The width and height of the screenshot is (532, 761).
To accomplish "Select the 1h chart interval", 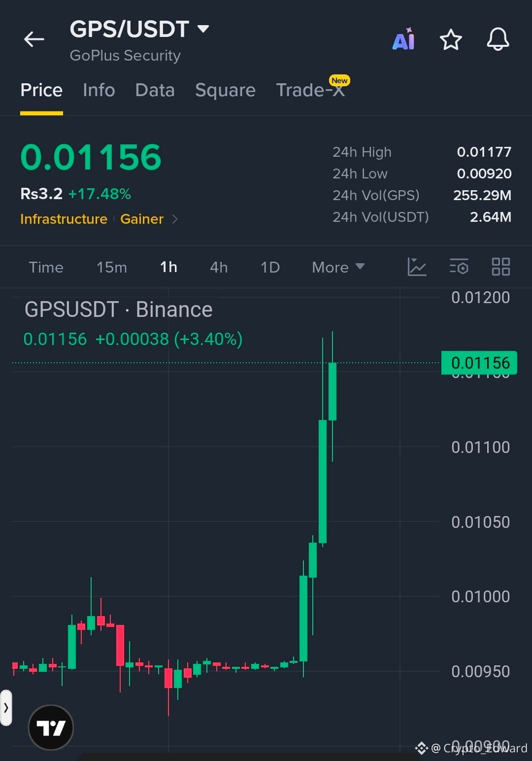I will point(168,267).
